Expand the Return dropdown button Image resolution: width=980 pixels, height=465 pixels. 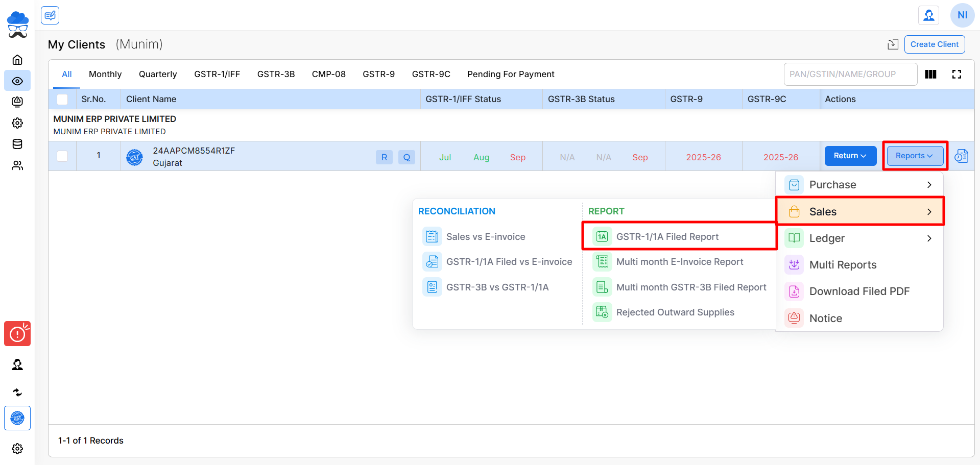(850, 156)
